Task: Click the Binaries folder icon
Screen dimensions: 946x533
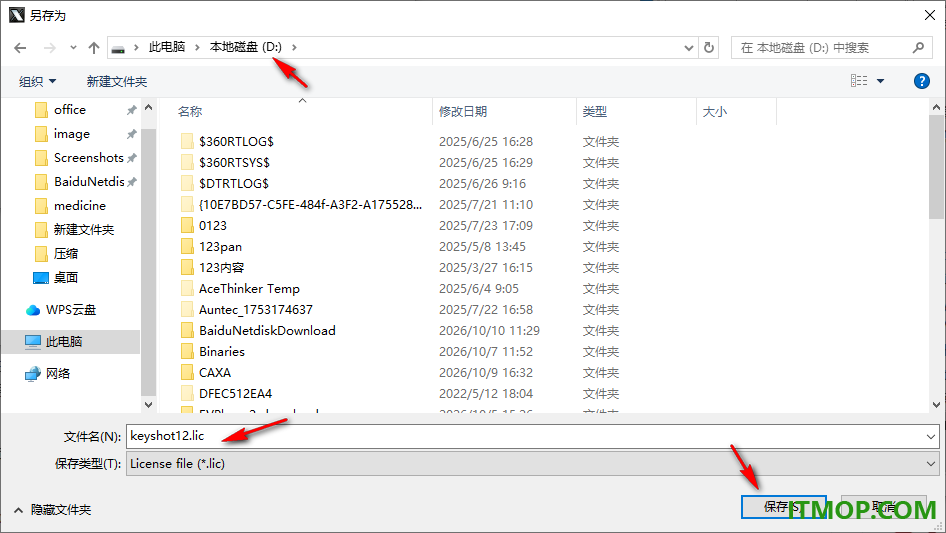Action: click(188, 351)
